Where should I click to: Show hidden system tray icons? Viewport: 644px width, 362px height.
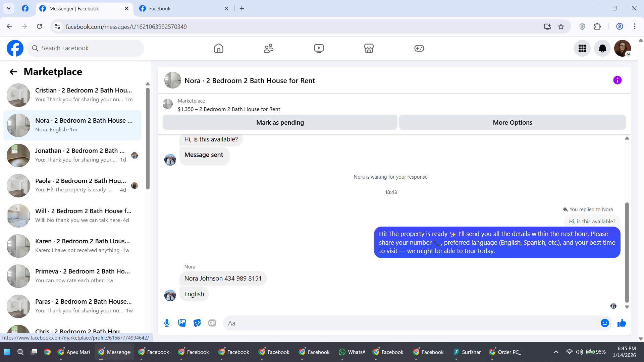click(x=556, y=352)
